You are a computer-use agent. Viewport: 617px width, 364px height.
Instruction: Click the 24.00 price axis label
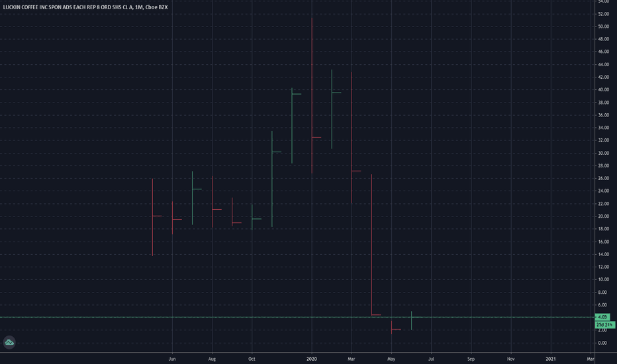click(x=603, y=191)
